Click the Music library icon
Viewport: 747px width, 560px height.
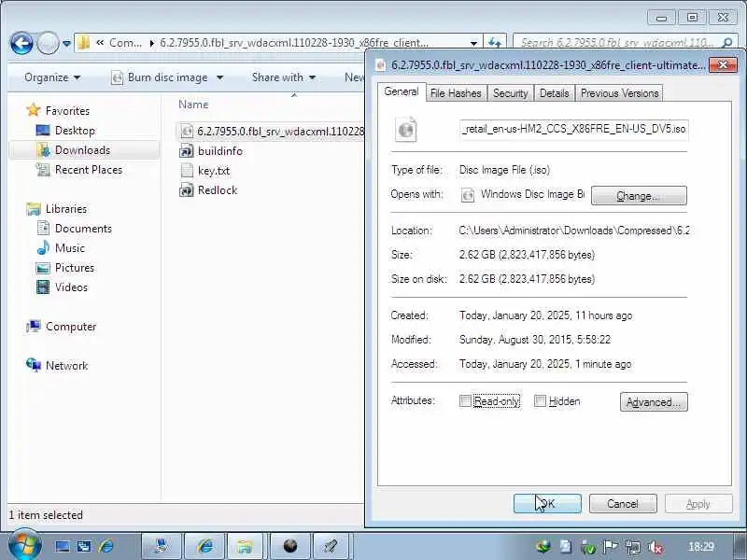(43, 247)
